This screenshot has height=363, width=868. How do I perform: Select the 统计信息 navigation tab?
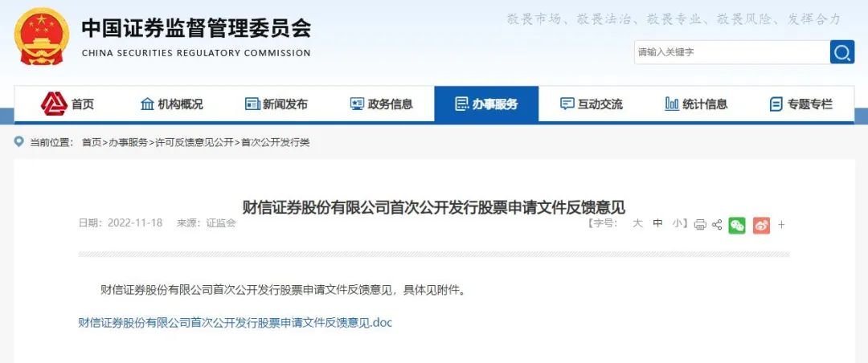696,104
